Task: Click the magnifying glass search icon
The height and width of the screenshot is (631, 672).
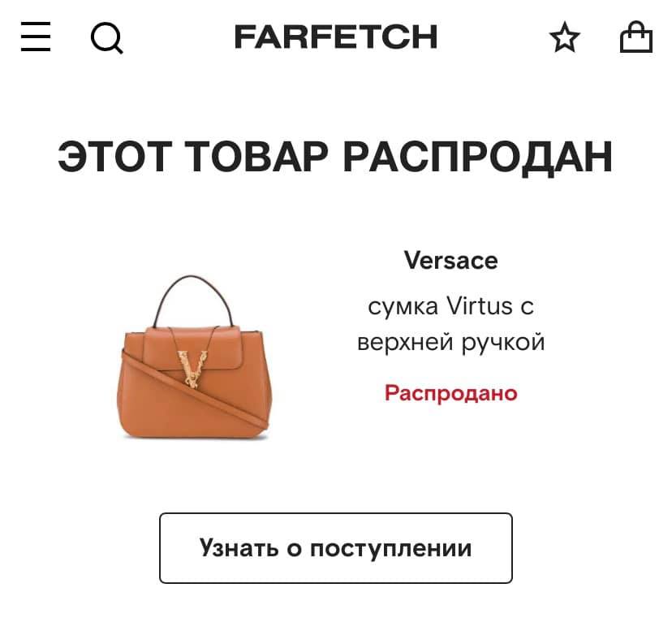Action: [x=106, y=37]
